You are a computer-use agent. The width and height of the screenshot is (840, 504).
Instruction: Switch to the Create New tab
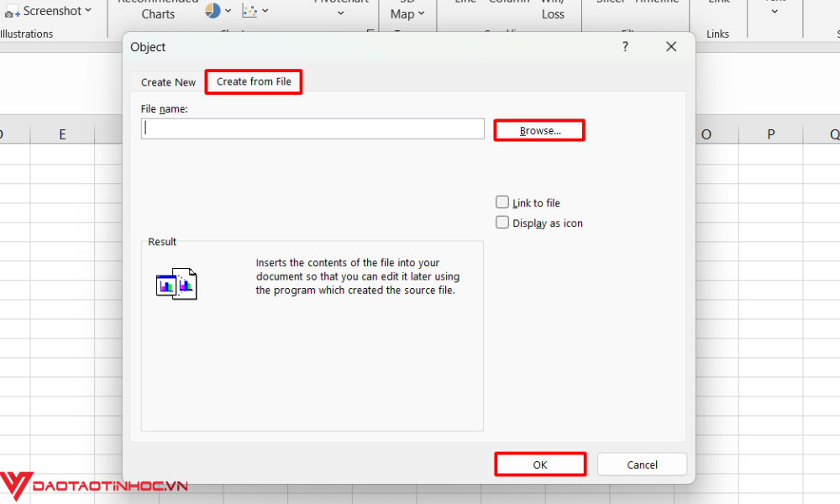[166, 81]
